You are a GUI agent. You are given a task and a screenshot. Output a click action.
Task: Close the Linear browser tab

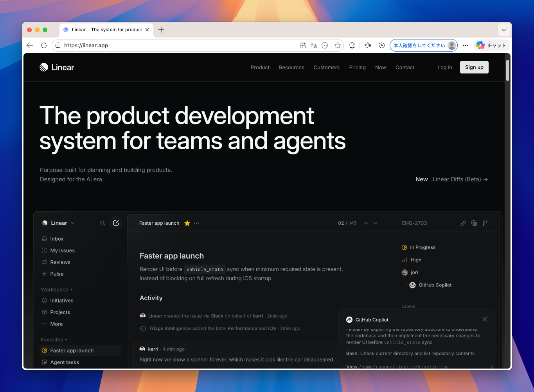[x=147, y=30]
